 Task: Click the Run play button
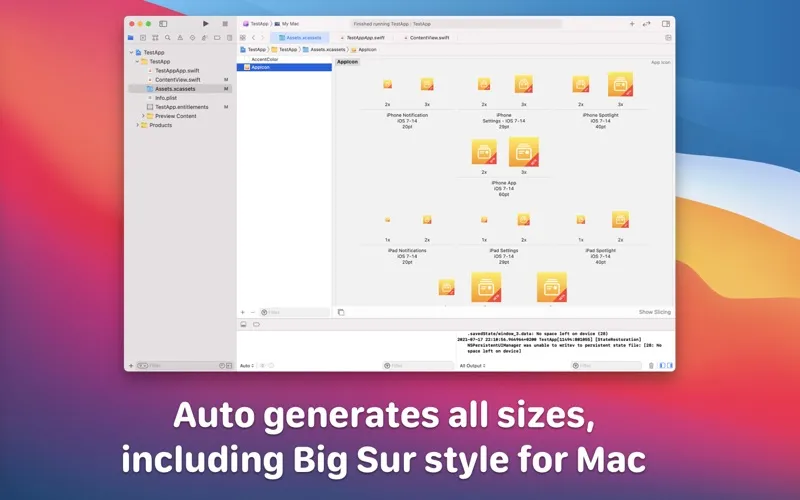coord(206,24)
